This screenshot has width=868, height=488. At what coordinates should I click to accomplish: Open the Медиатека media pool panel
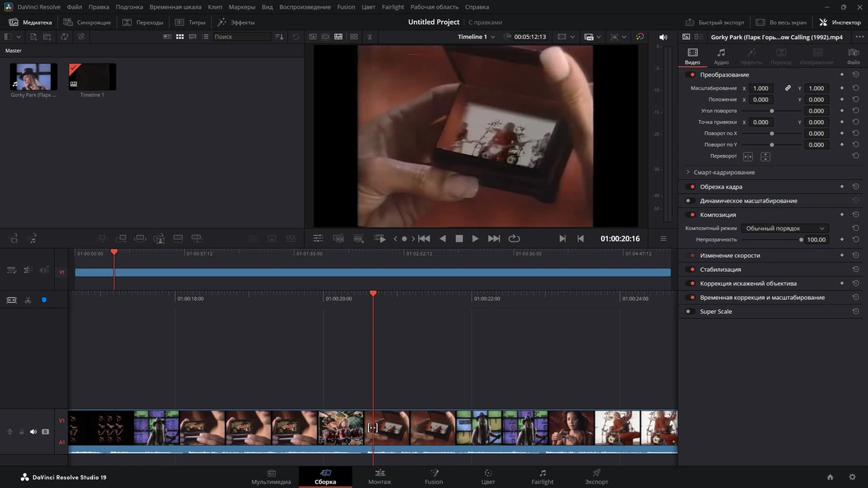[x=31, y=22]
